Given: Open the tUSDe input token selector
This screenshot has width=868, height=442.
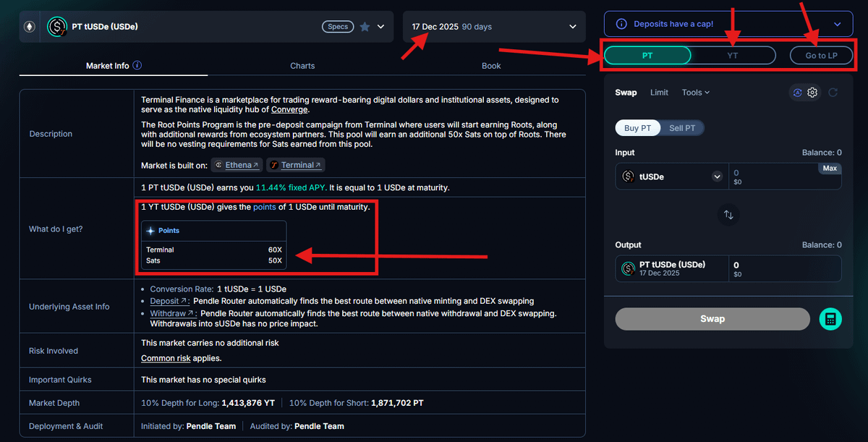Looking at the screenshot, I should [671, 176].
